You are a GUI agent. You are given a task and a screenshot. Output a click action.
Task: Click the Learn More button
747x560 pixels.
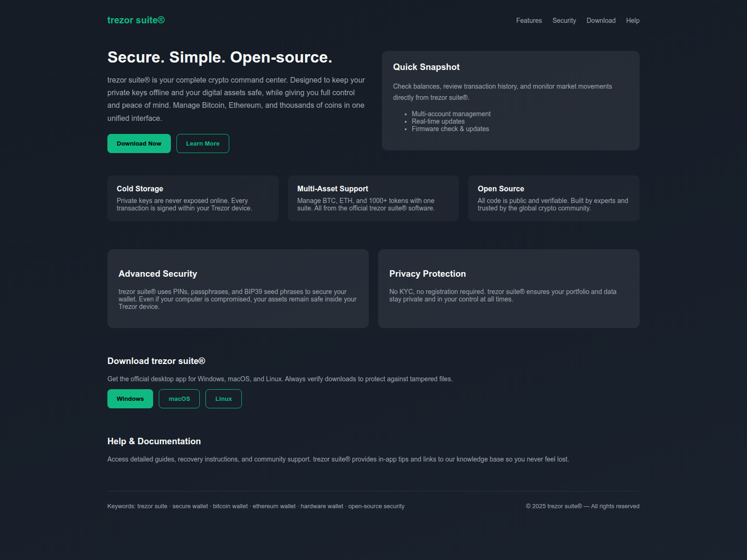point(203,144)
